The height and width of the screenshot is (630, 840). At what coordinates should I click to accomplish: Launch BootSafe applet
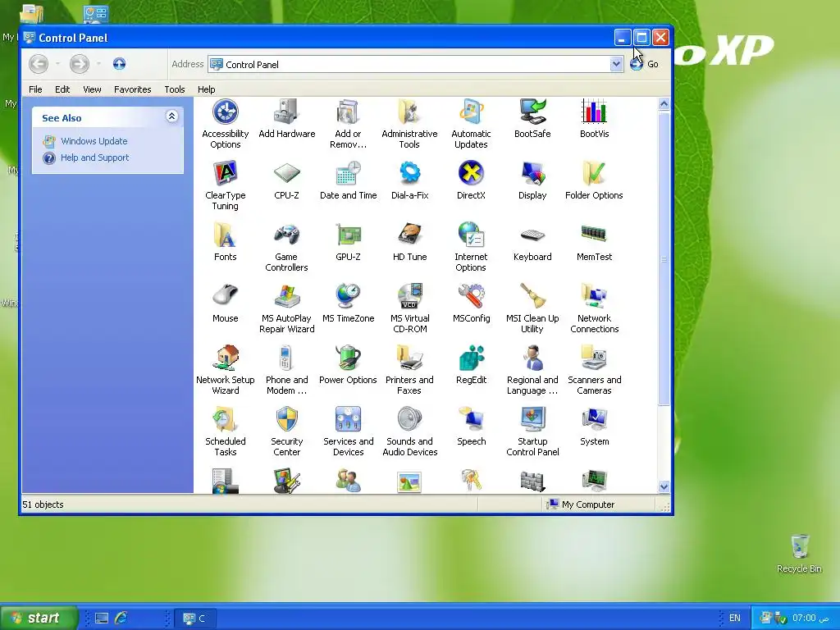click(x=532, y=119)
